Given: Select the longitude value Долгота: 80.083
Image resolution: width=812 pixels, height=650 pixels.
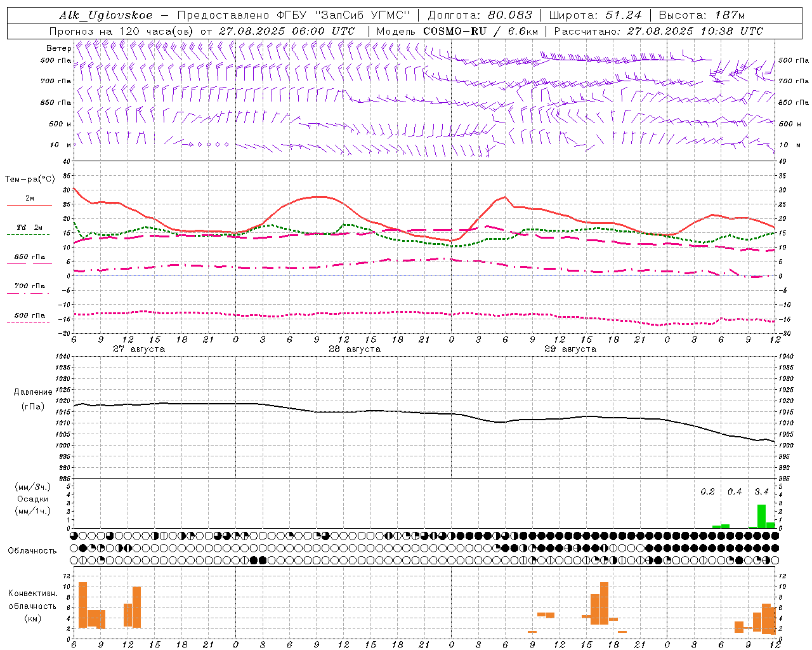Looking at the screenshot, I should click(x=479, y=15).
